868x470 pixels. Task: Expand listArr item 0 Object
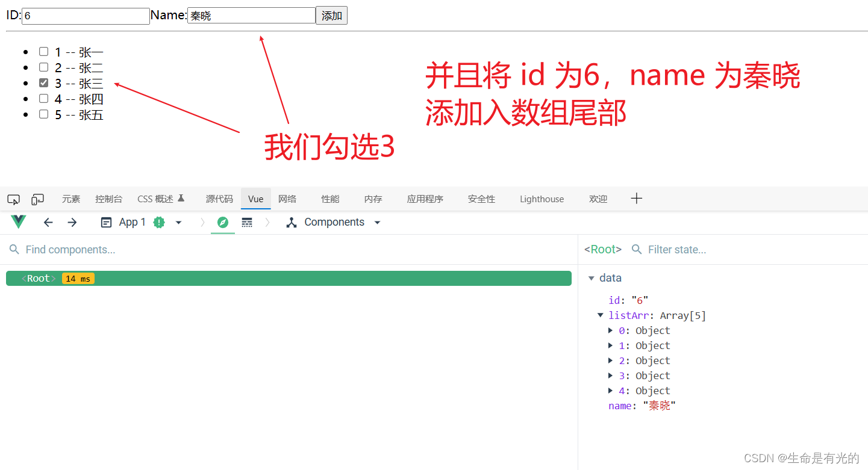point(611,330)
